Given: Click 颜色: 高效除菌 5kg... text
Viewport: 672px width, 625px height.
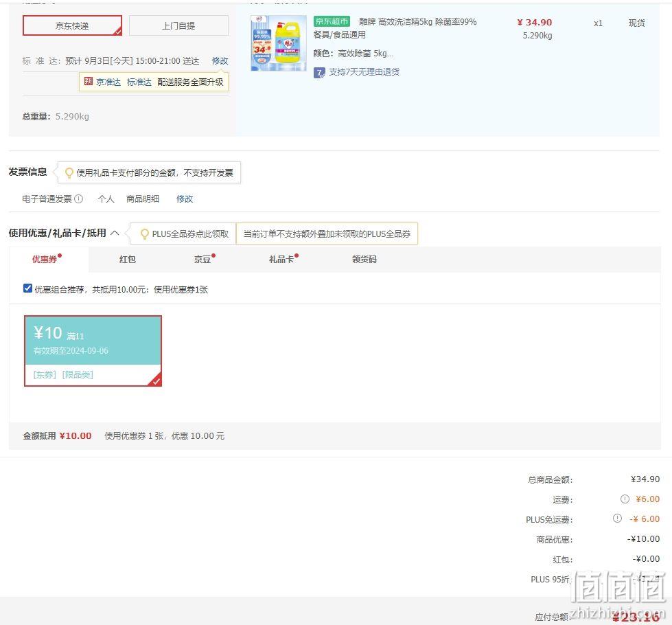Looking at the screenshot, I should pyautogui.click(x=353, y=53).
